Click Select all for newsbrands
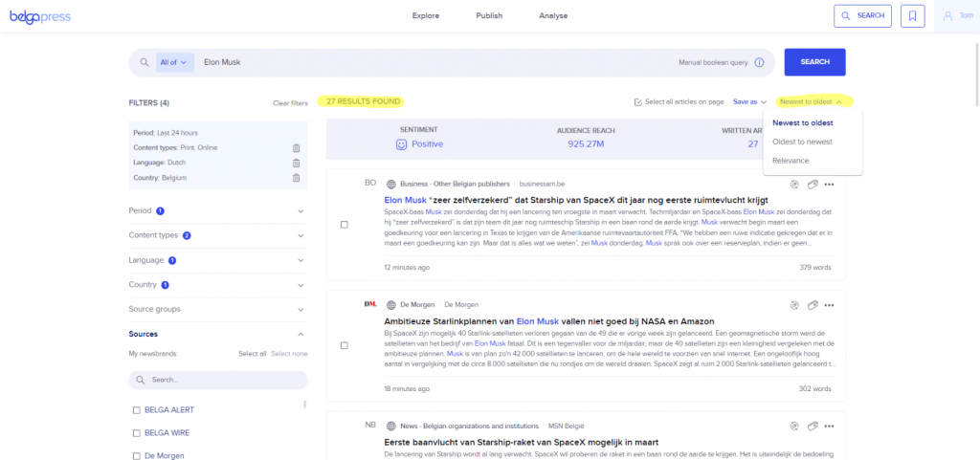Image resolution: width=980 pixels, height=460 pixels. (x=253, y=354)
